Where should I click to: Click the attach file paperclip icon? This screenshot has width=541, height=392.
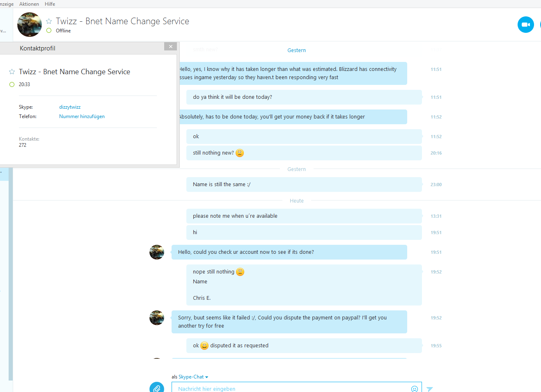pyautogui.click(x=157, y=388)
